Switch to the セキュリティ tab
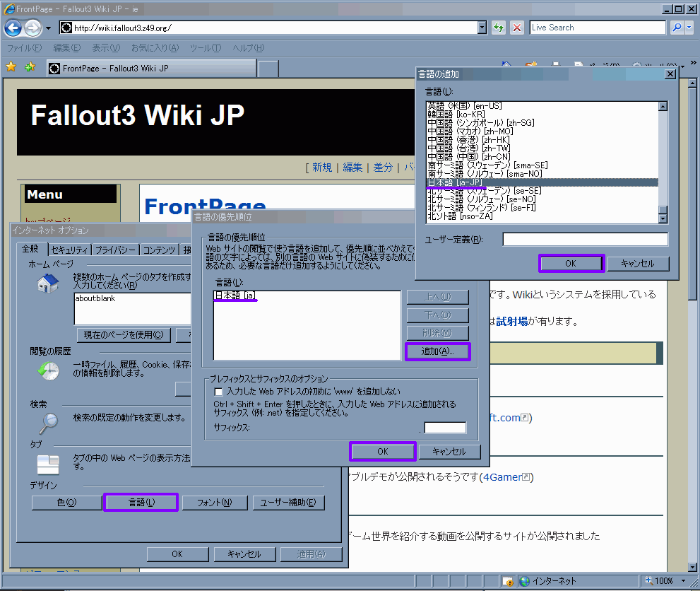Image resolution: width=700 pixels, height=591 pixels. (70, 250)
